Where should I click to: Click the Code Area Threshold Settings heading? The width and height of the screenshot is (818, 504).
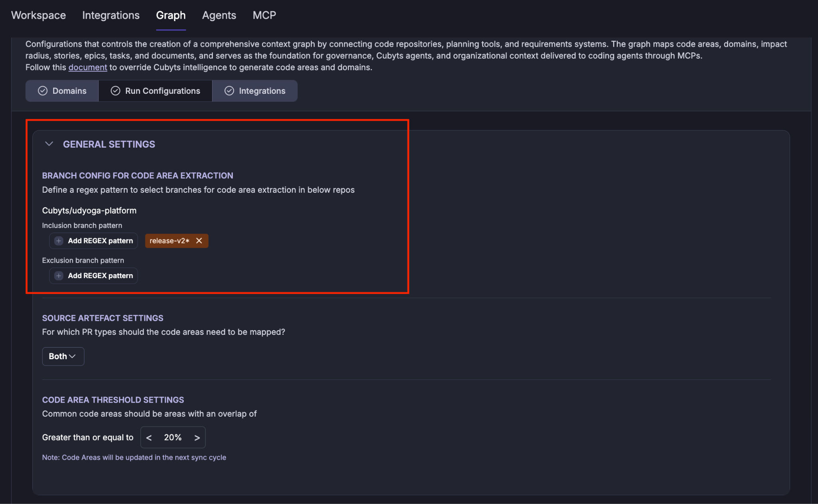pyautogui.click(x=113, y=400)
